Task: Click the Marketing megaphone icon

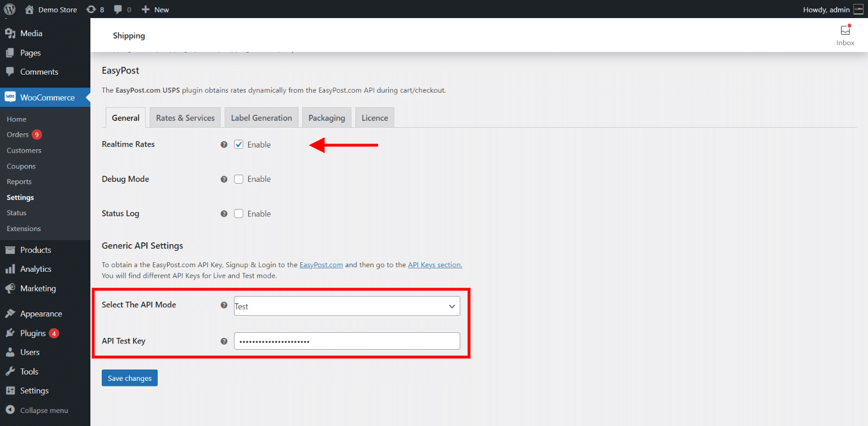Action: pos(10,288)
